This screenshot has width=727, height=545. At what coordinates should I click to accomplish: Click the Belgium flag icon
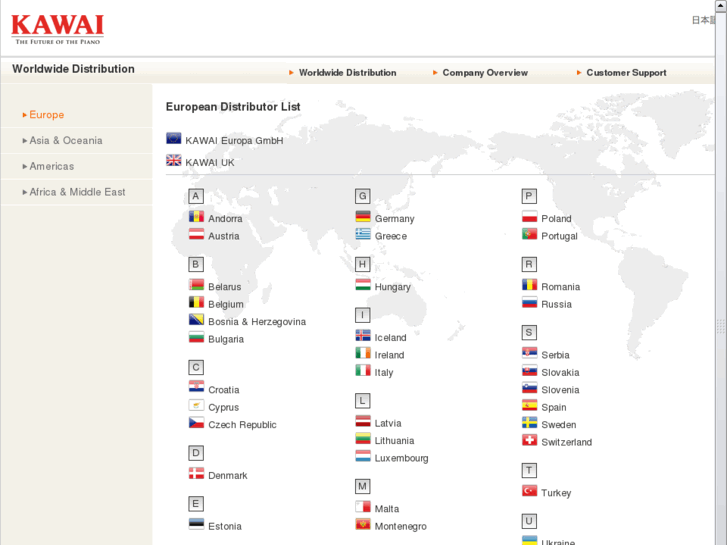point(196,302)
